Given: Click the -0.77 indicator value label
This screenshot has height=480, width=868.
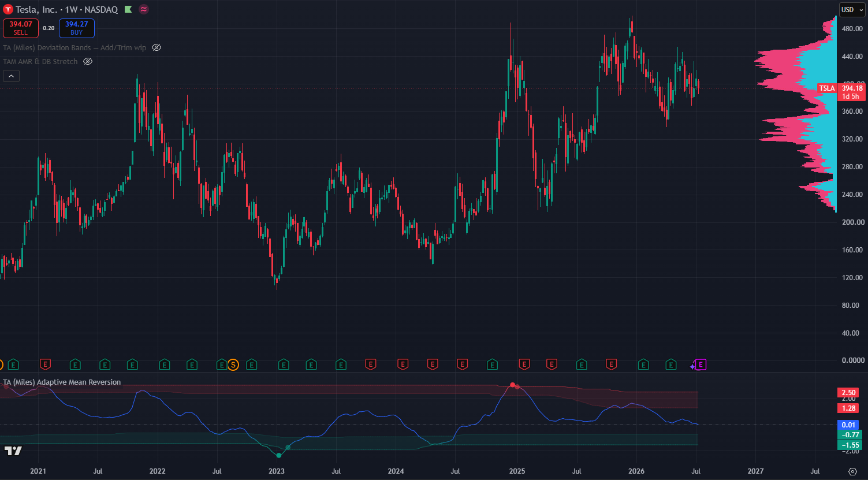Looking at the screenshot, I should pos(849,435).
